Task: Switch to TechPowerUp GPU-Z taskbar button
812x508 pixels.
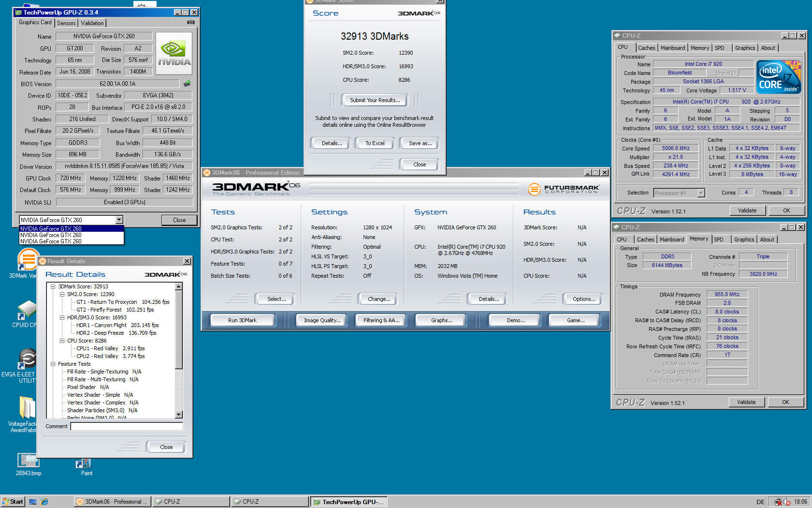Action: [348, 502]
